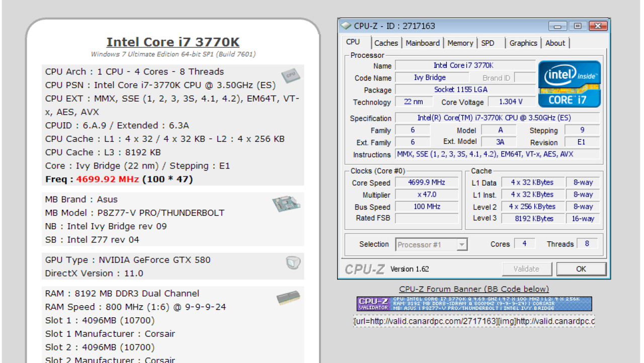Image resolution: width=644 pixels, height=363 pixels.
Task: Click the Stepping value 9
Action: pyautogui.click(x=582, y=130)
